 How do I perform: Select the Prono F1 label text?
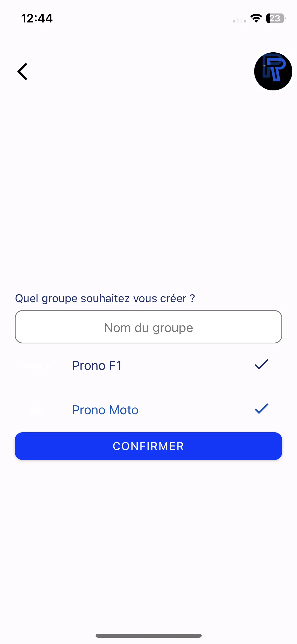(x=97, y=366)
